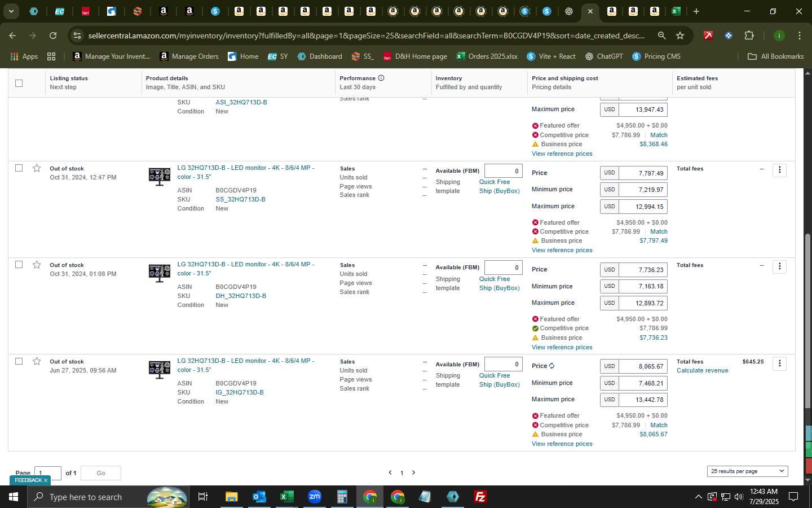Screen dimensions: 812x508
Task: Click business price $7,736.23 link
Action: pyautogui.click(x=654, y=338)
